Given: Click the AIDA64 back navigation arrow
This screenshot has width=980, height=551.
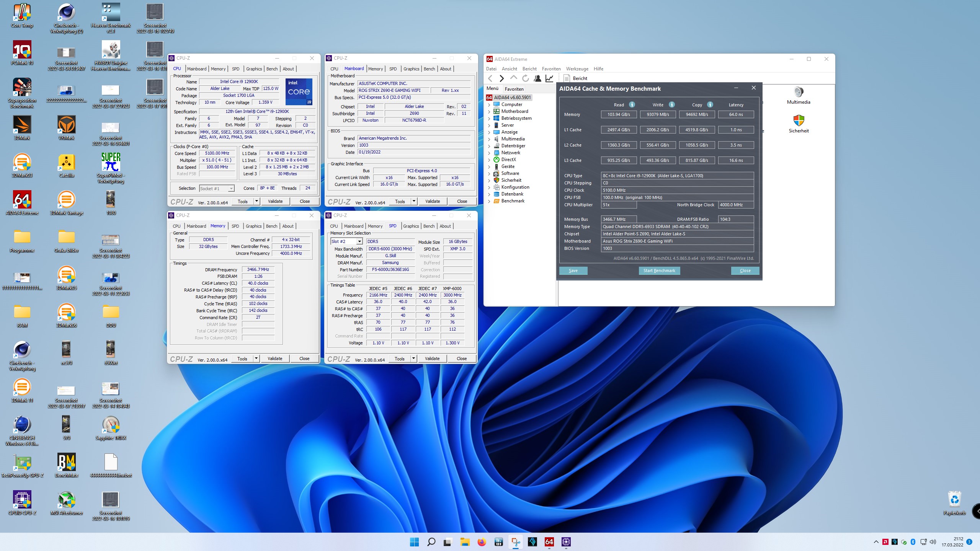Looking at the screenshot, I should click(x=490, y=78).
